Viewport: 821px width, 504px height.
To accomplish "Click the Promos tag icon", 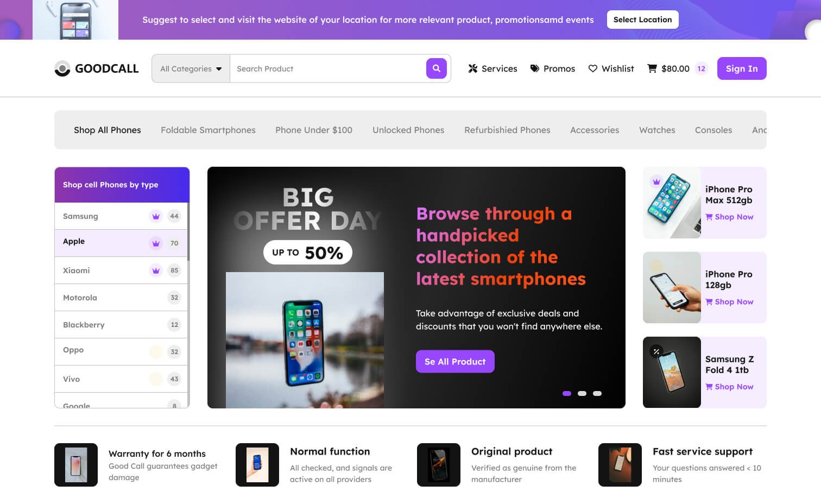I will 535,68.
